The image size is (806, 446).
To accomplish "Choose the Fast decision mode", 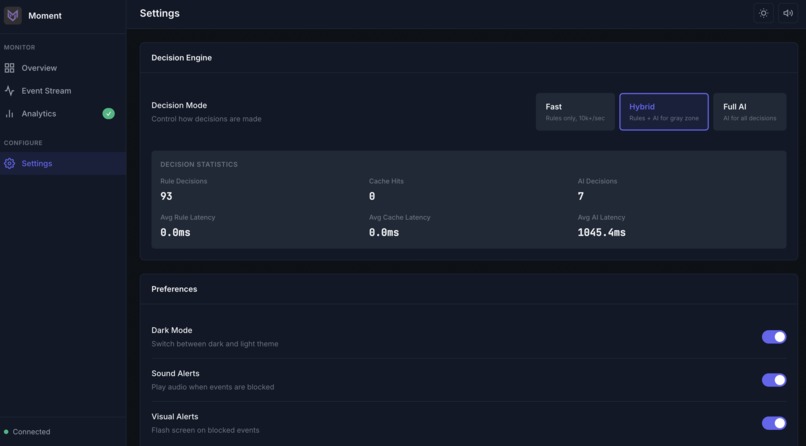I will [x=575, y=112].
